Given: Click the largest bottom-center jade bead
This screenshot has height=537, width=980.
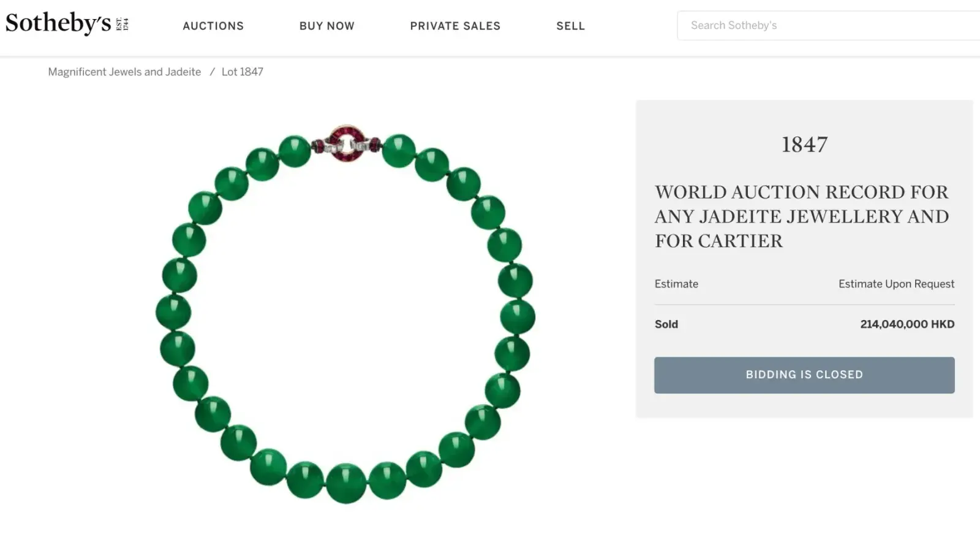Looking at the screenshot, I should point(346,483).
